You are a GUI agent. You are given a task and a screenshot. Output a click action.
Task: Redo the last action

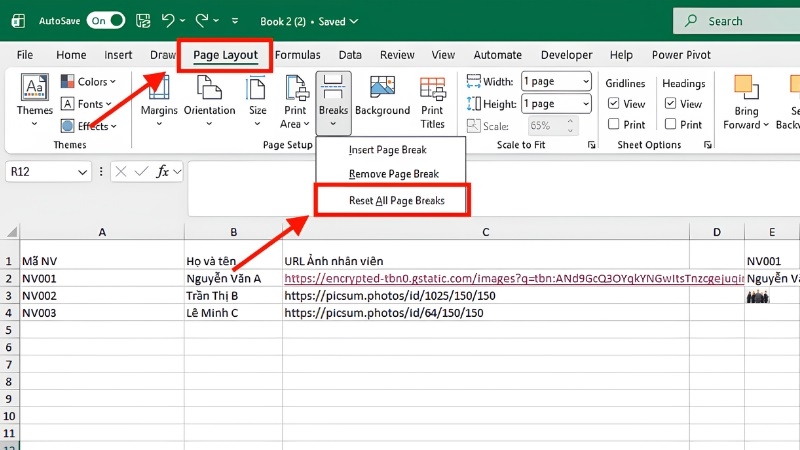click(202, 21)
